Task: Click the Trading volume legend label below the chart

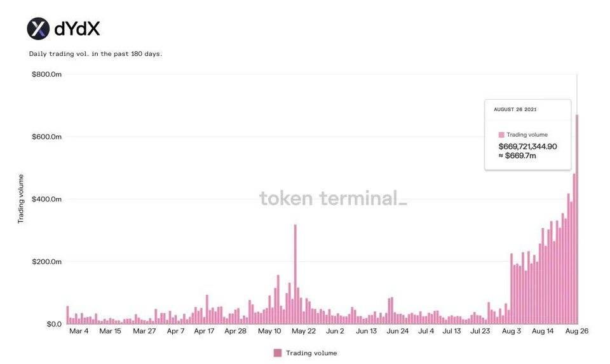Action: point(311,353)
